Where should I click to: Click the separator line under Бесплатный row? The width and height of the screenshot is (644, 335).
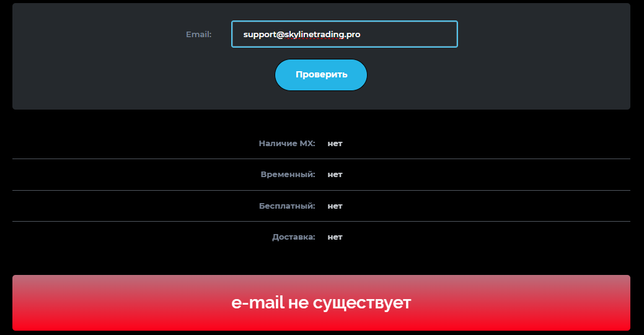pyautogui.click(x=321, y=221)
